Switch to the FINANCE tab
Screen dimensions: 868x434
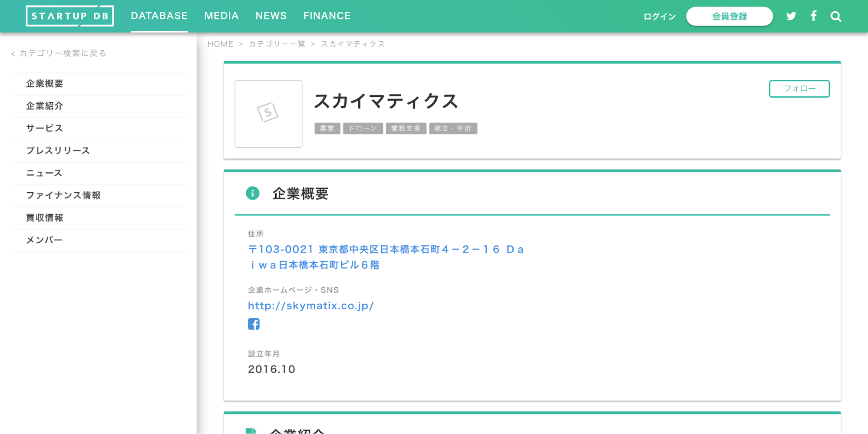327,16
